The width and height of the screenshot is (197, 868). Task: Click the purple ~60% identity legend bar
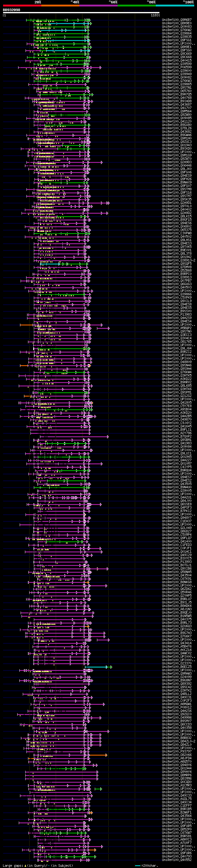99,6
